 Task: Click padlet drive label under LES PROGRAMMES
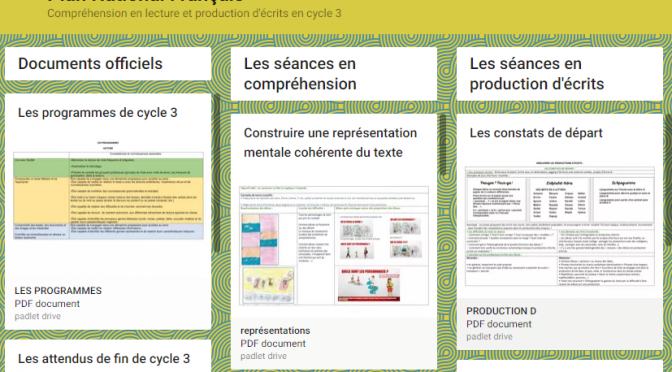38,316
